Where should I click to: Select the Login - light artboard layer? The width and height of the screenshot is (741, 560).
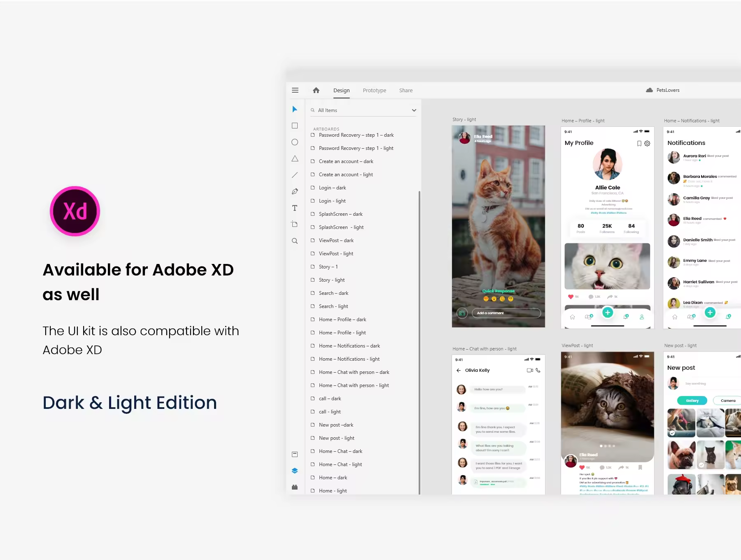click(x=332, y=201)
